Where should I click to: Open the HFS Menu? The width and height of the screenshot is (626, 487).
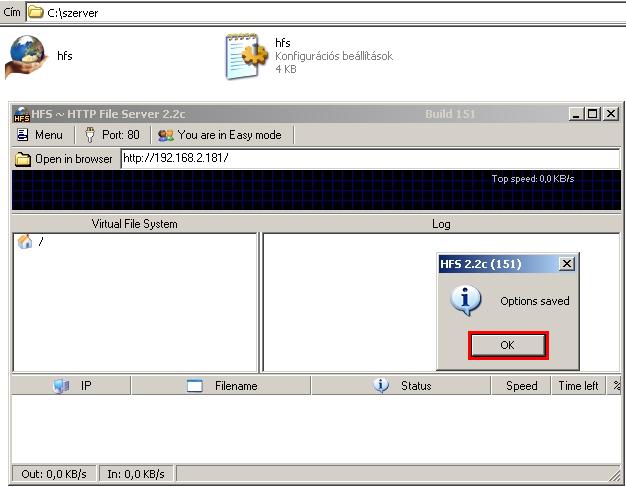(x=40, y=135)
